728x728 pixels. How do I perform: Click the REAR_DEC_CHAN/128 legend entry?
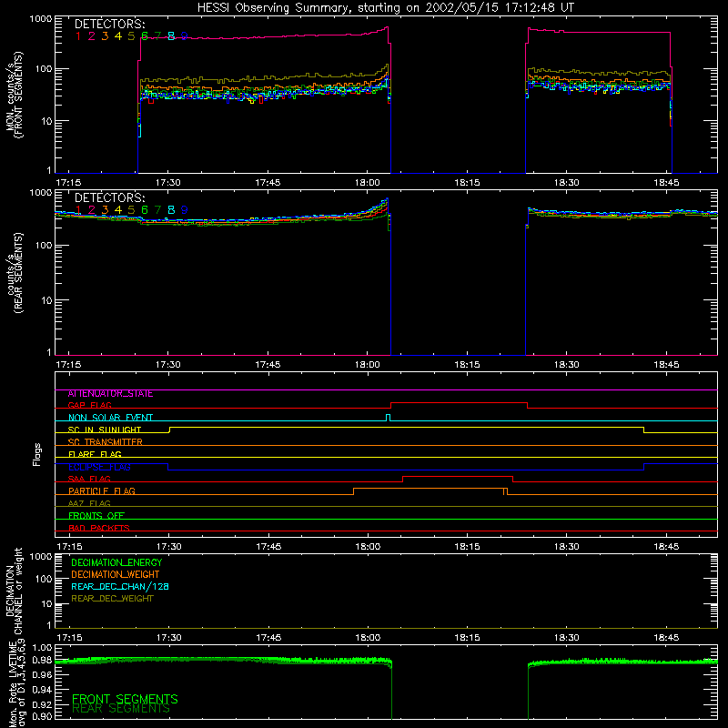pos(120,587)
